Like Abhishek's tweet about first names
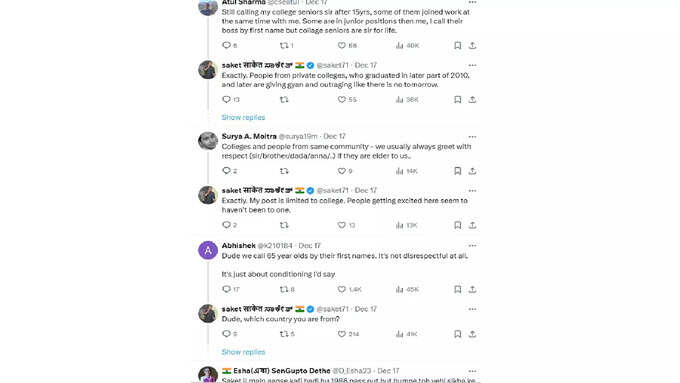The image size is (680, 383). click(x=342, y=289)
